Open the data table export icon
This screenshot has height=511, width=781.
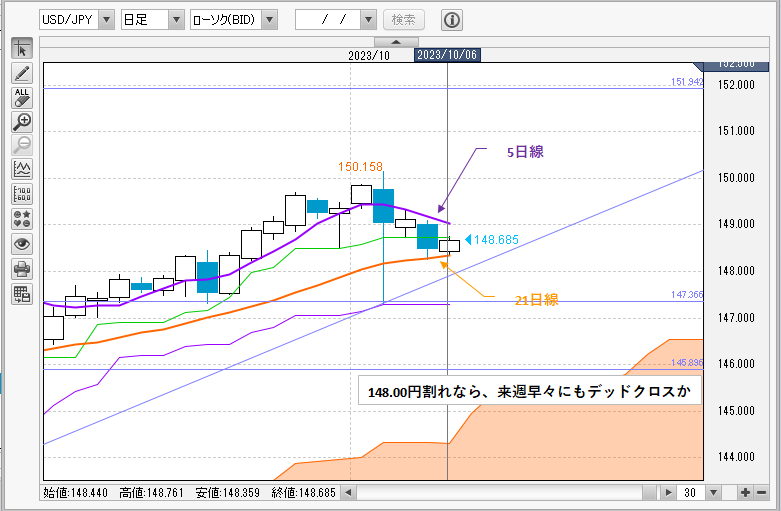22,294
